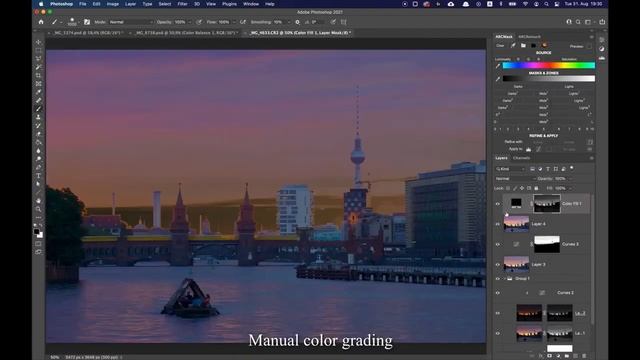Select the Crop tool
Viewport: 640px width, 360px height.
(x=38, y=76)
